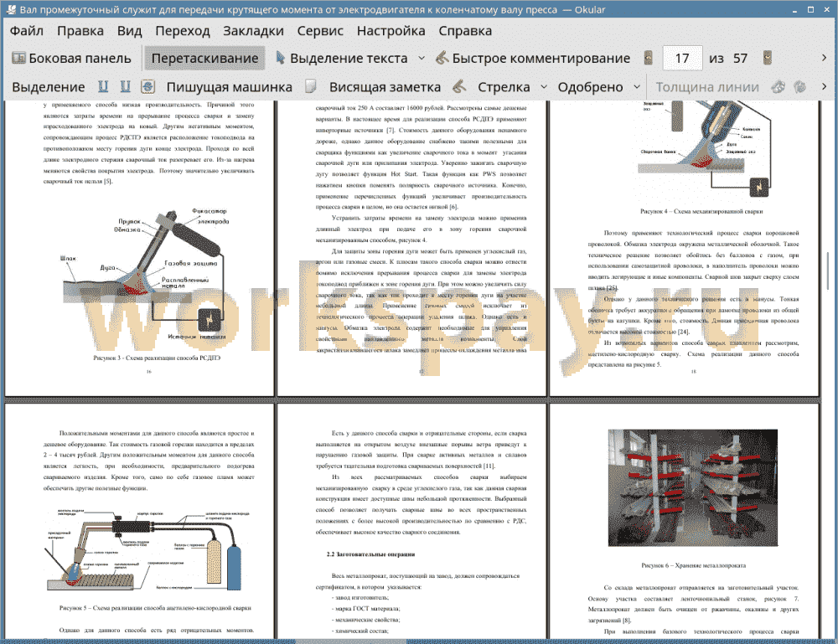838x644 pixels.
Task: Go to the previous page with the arrow icon
Action: (x=649, y=58)
